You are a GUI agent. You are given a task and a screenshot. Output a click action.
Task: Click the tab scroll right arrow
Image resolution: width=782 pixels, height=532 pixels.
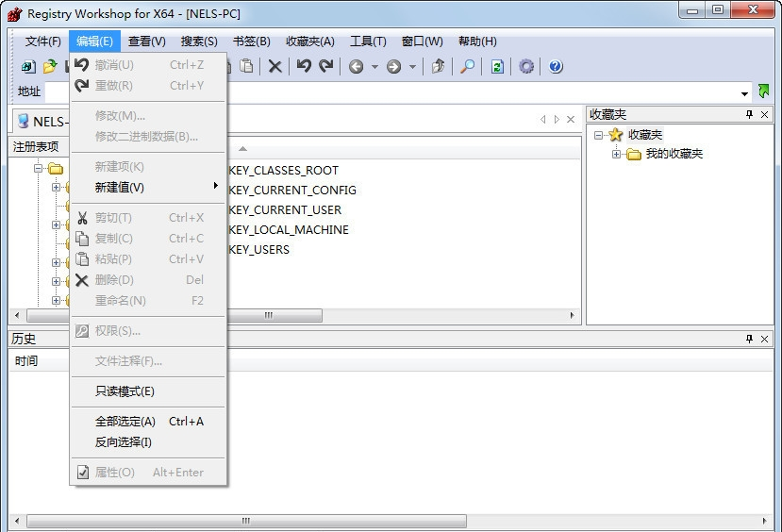pyautogui.click(x=557, y=120)
